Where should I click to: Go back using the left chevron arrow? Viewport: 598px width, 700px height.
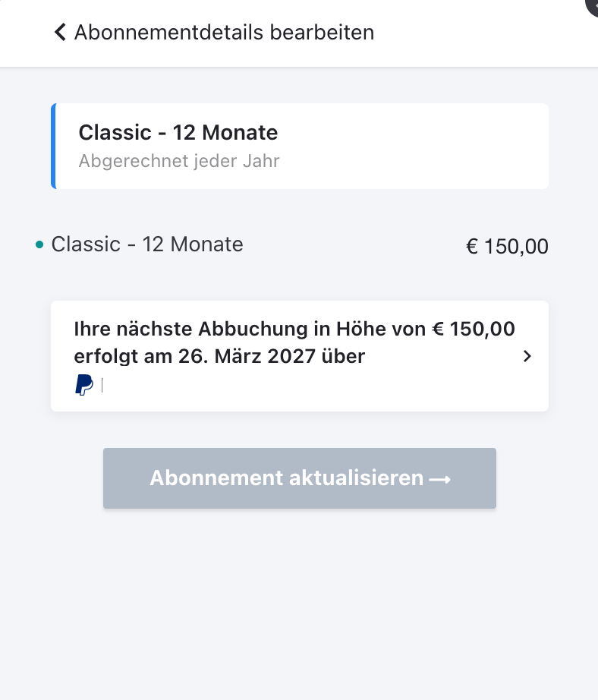pos(60,32)
